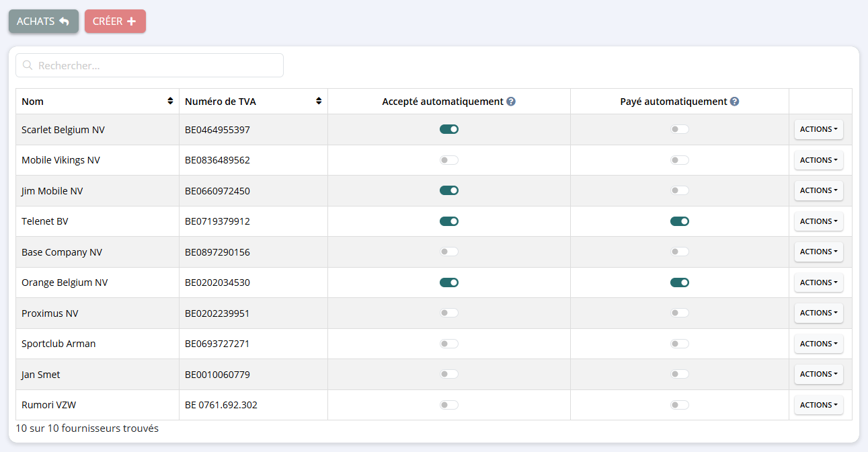The height and width of the screenshot is (452, 868).
Task: Click the search magnifier icon
Action: [x=28, y=66]
